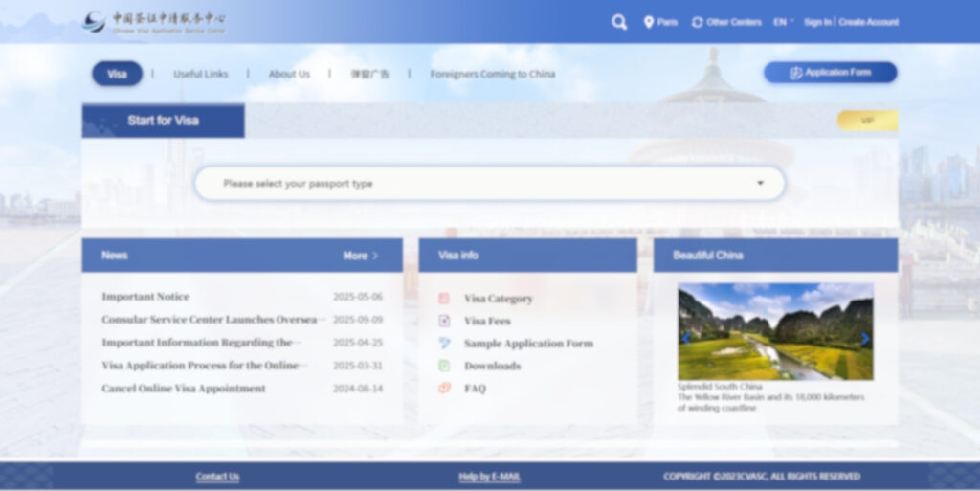Click the FAQ icon
The image size is (980, 491).
point(444,388)
